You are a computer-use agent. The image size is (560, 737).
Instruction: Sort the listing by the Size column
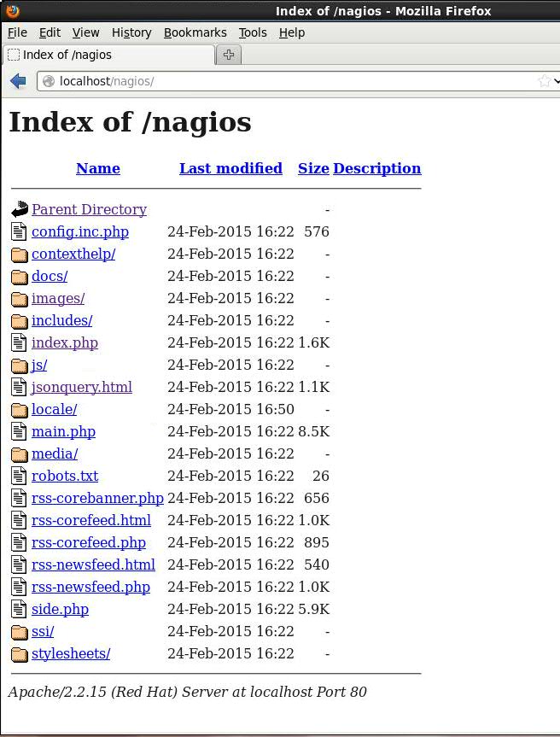(313, 168)
